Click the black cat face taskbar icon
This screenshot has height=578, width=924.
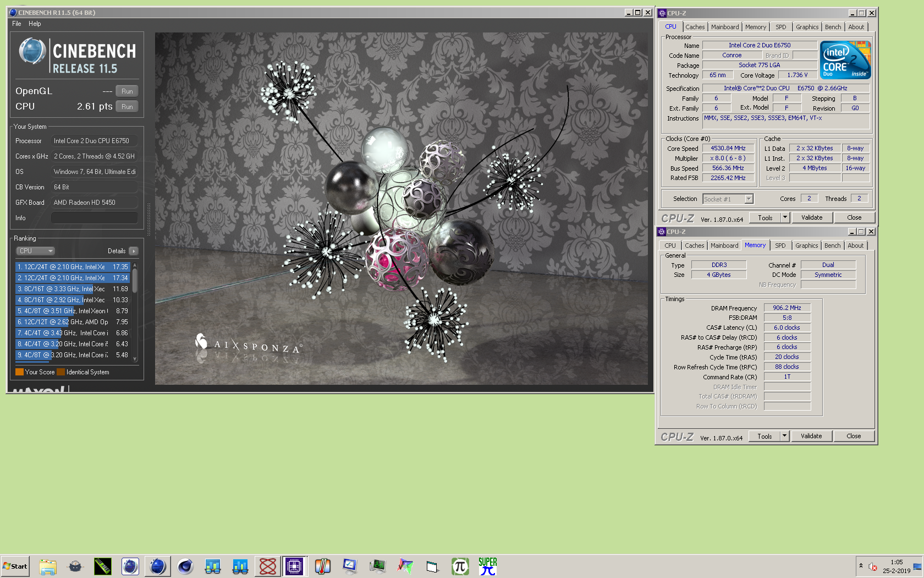[x=75, y=566]
